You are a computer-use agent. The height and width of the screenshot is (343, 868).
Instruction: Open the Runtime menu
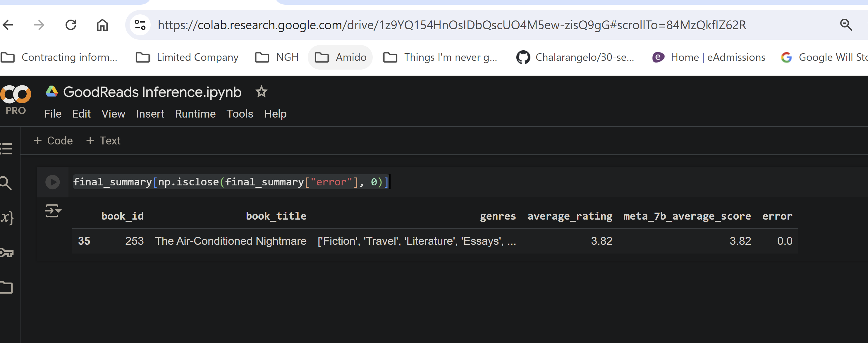pos(195,114)
